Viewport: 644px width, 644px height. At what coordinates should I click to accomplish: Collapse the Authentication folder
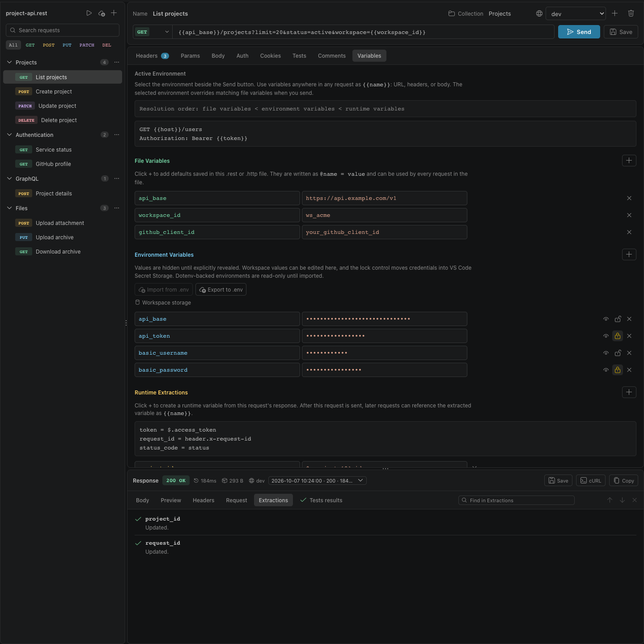pyautogui.click(x=9, y=135)
